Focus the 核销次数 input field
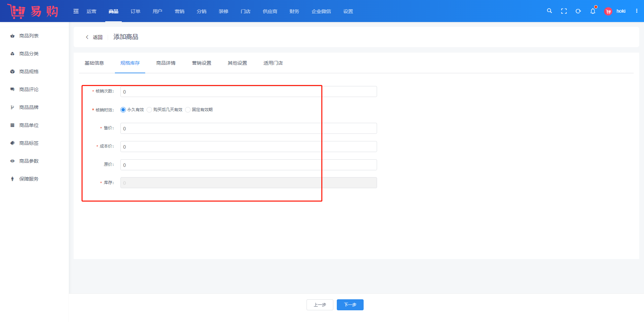The image size is (644, 322). pyautogui.click(x=248, y=92)
